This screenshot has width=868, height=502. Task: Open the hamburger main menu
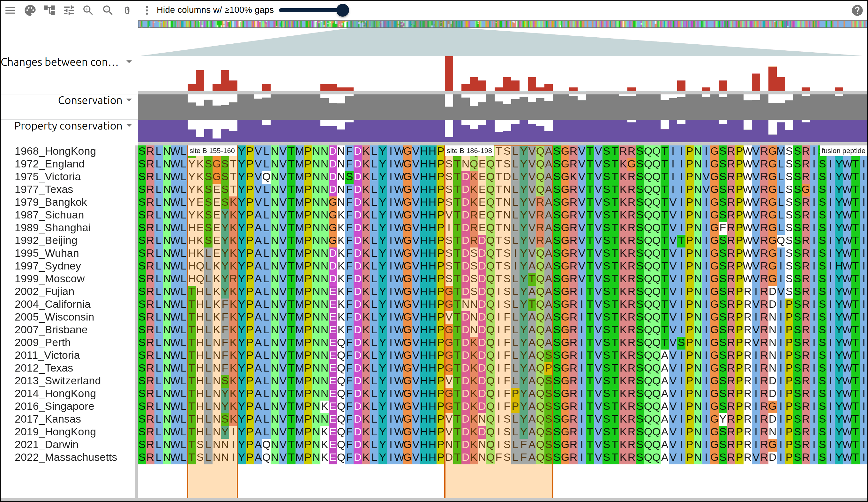coord(10,10)
